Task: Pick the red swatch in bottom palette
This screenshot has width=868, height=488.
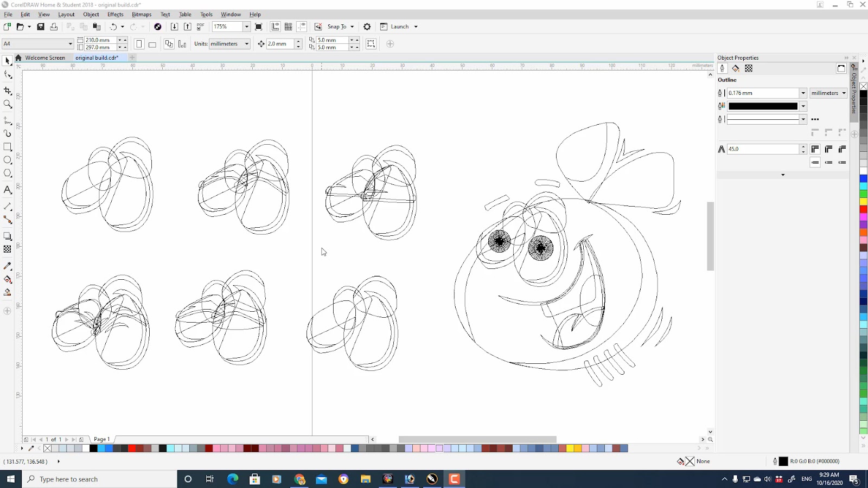Action: coord(132,448)
